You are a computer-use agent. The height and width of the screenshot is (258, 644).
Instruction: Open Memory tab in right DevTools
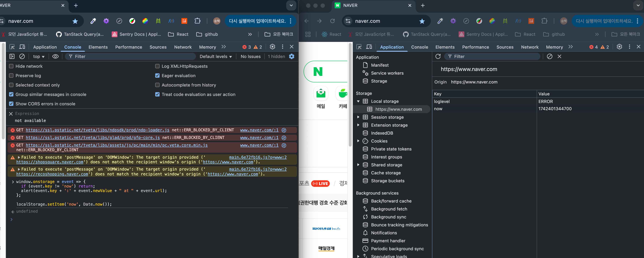(x=554, y=47)
